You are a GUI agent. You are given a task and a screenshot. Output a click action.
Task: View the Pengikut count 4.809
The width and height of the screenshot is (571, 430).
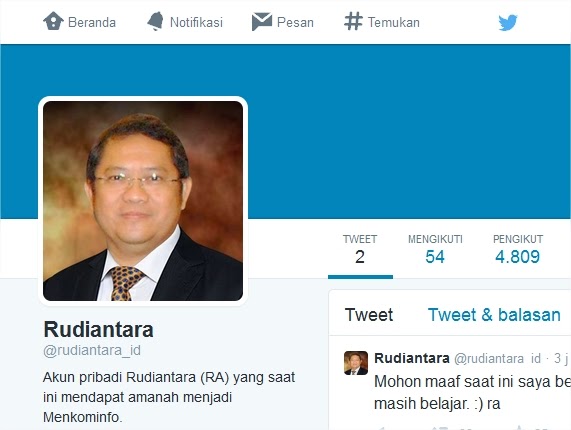point(518,250)
